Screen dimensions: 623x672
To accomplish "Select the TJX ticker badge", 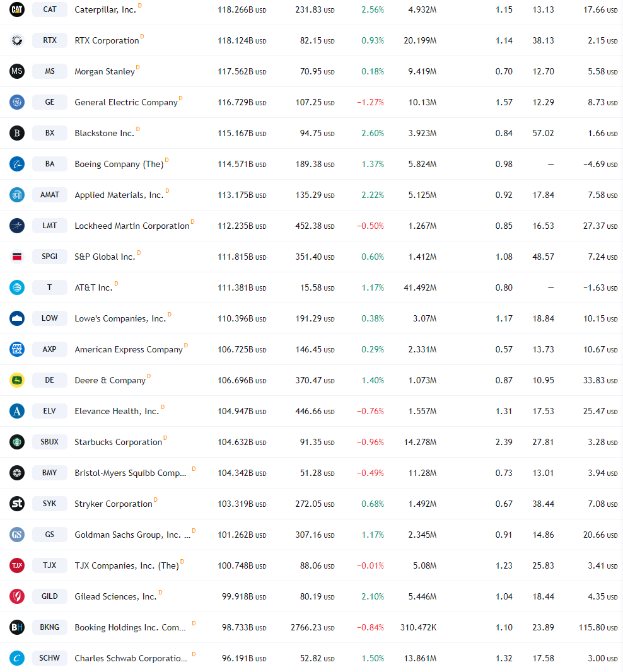I will point(50,565).
